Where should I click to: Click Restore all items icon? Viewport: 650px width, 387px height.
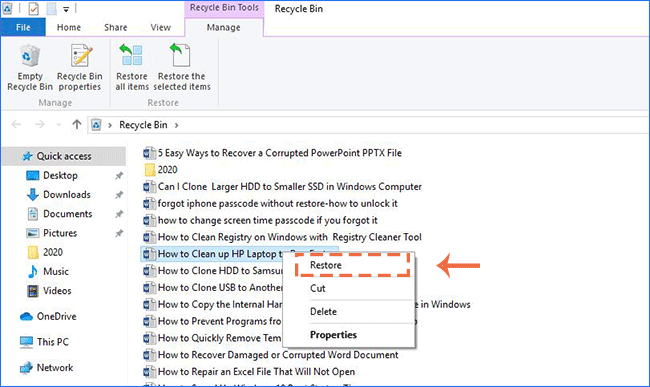pyautogui.click(x=132, y=56)
